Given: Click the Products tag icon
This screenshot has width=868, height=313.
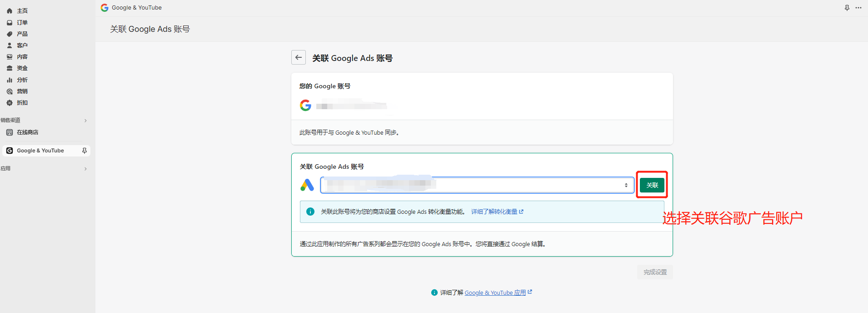Looking at the screenshot, I should [x=10, y=34].
